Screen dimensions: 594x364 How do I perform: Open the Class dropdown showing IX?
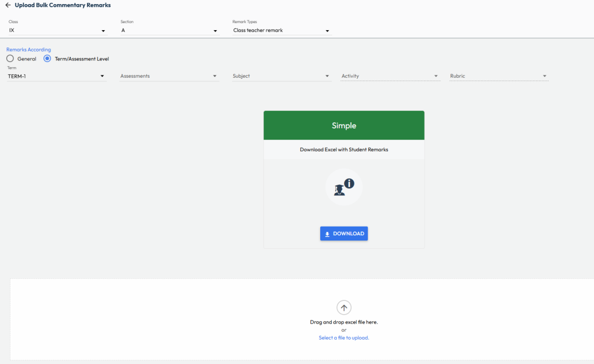[x=57, y=30]
